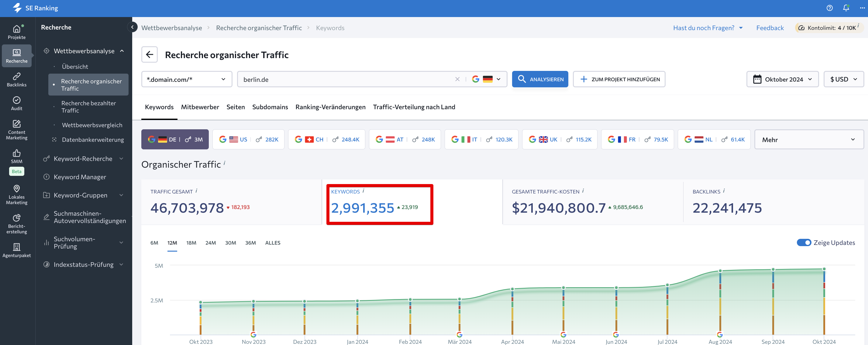This screenshot has width=868, height=345.
Task: Toggle the Zeige Updates switch
Action: pos(804,242)
